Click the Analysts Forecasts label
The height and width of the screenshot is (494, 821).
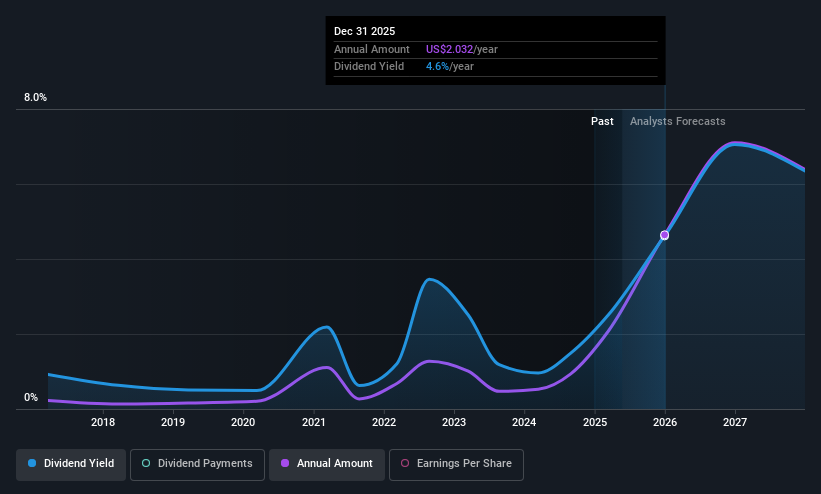pyautogui.click(x=678, y=122)
